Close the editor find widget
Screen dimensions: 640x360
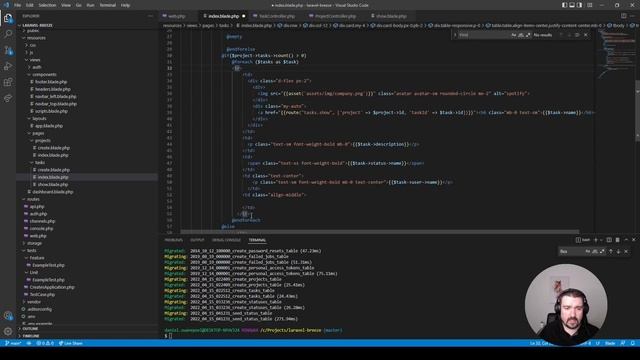[586, 35]
